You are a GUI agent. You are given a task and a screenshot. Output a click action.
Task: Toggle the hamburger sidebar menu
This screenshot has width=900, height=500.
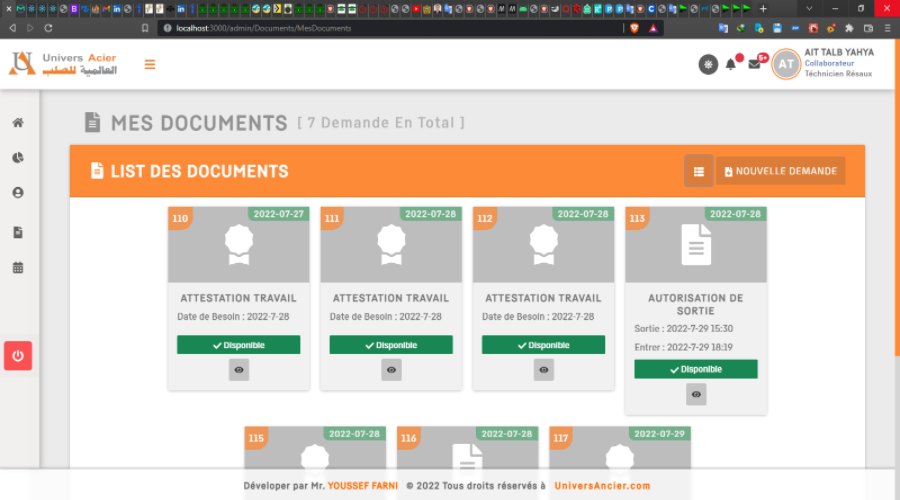(150, 65)
